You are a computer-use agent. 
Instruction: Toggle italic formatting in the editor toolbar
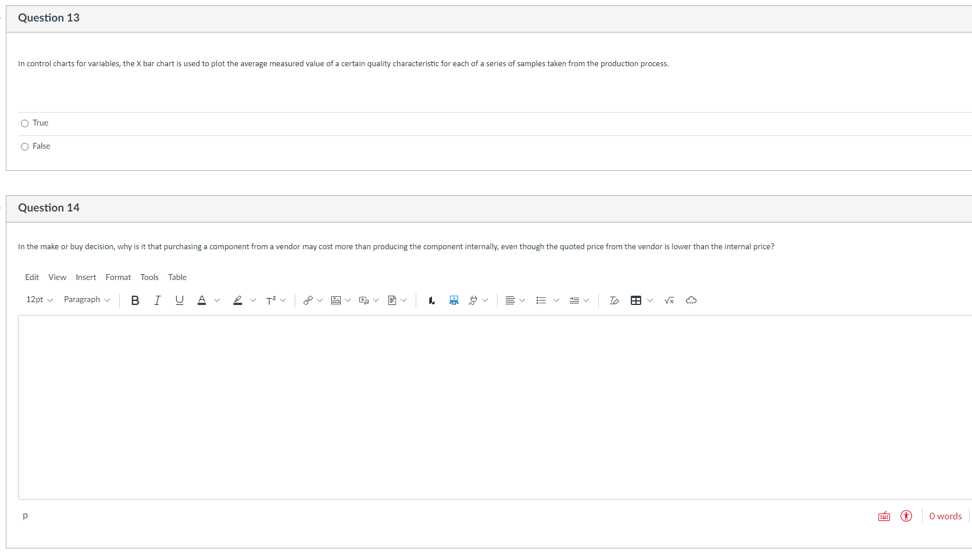coord(157,300)
